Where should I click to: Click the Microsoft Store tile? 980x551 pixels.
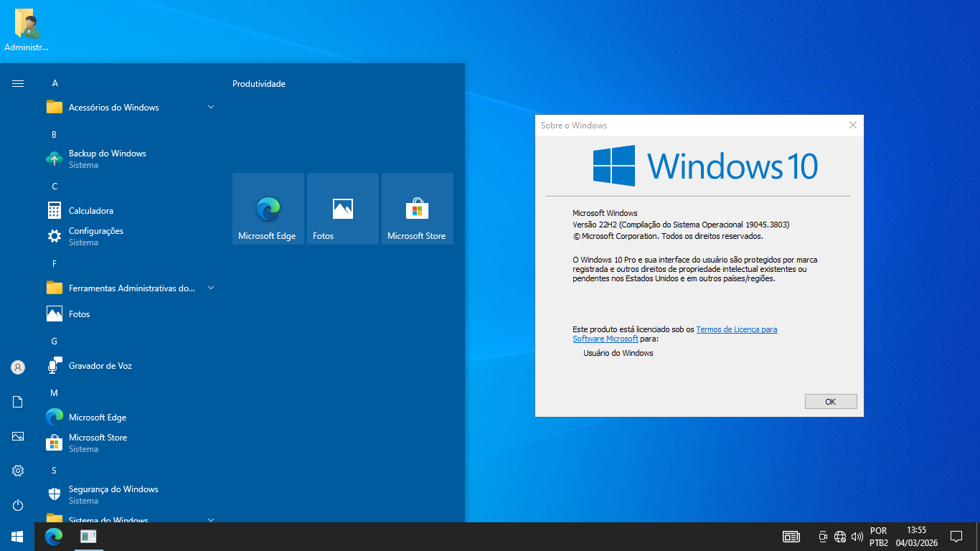[x=417, y=209]
